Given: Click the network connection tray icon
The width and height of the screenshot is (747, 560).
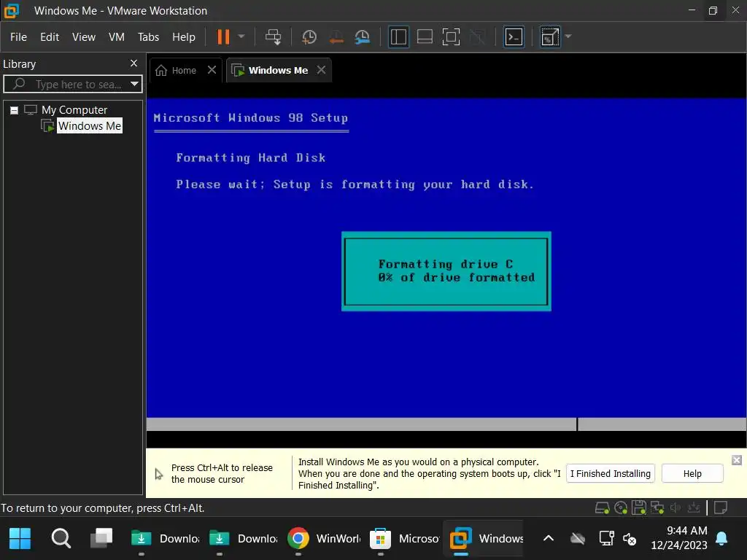Looking at the screenshot, I should 606,539.
